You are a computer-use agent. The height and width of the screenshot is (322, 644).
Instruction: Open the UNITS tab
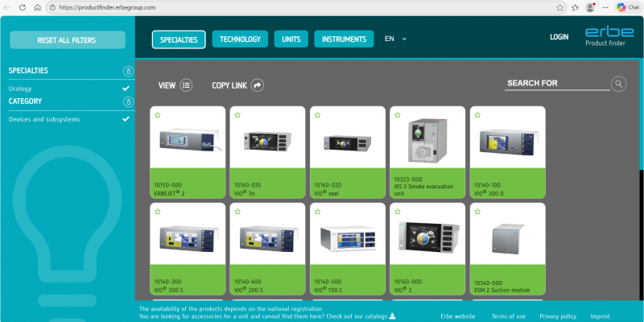click(291, 39)
